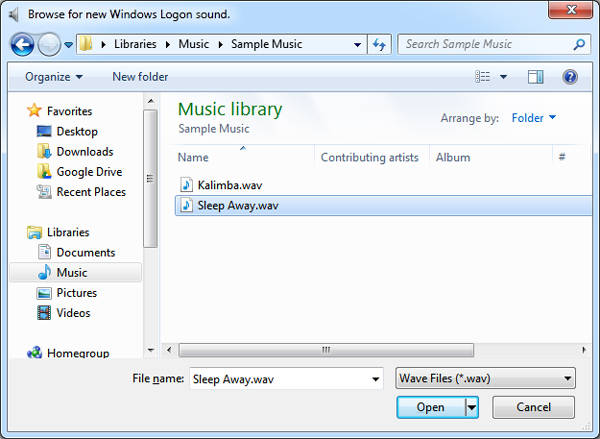The height and width of the screenshot is (439, 600).
Task: Expand the arrow before Music in address bar
Action: pos(168,44)
